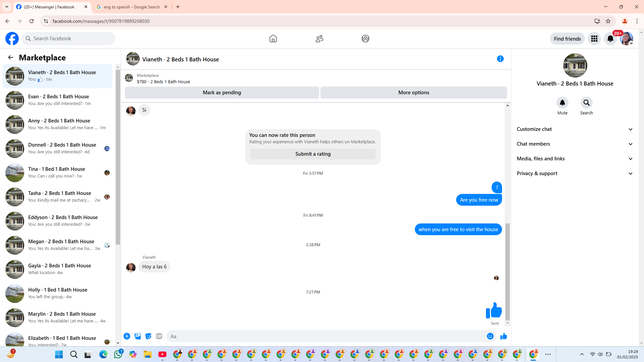Click the conversation scrollbar thumb
Image resolution: width=644 pixels, height=362 pixels.
click(507, 272)
